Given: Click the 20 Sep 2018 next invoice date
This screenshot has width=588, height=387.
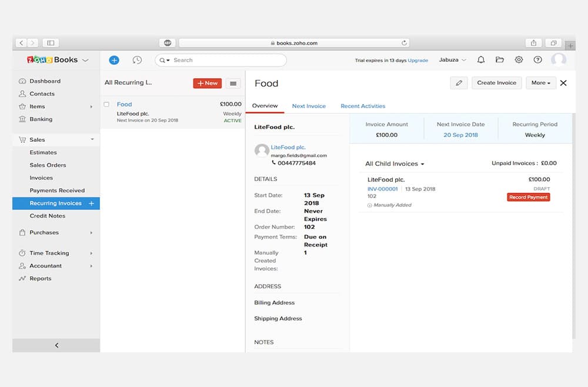Looking at the screenshot, I should pyautogui.click(x=460, y=135).
